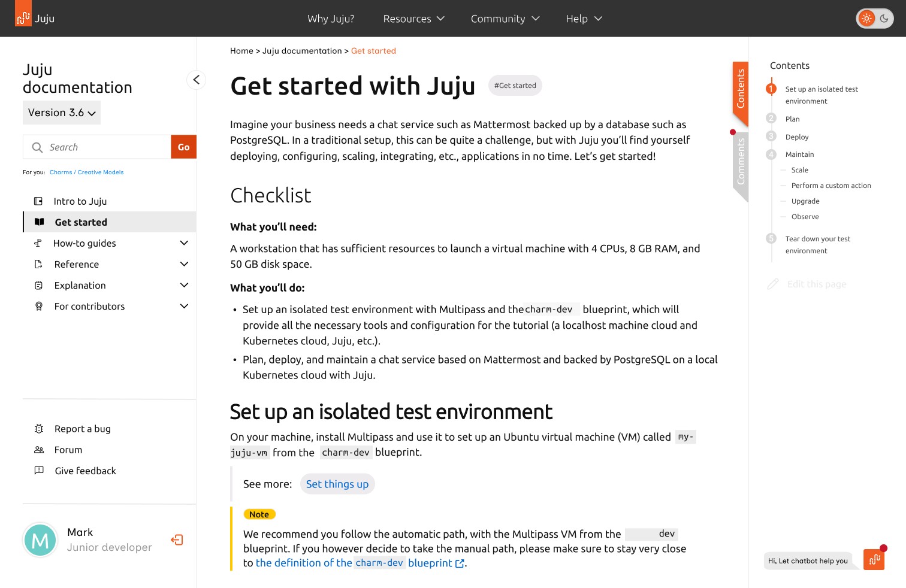Click Report a bug link
This screenshot has height=588, width=906.
click(83, 429)
